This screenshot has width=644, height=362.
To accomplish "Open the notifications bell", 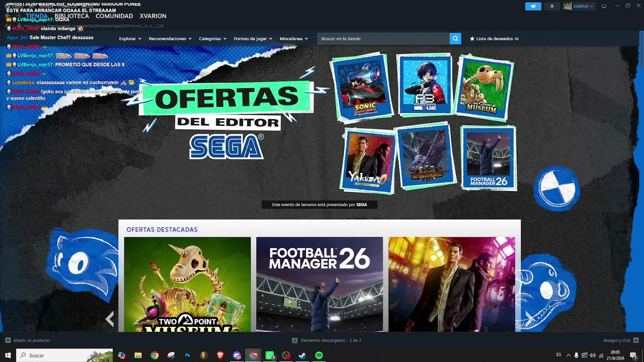I will point(552,6).
